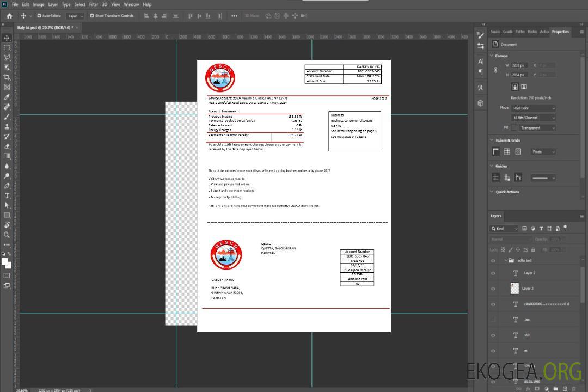This screenshot has width=588, height=392.
Task: Open the 16 Bits/Channel dropdown
Action: 534,118
